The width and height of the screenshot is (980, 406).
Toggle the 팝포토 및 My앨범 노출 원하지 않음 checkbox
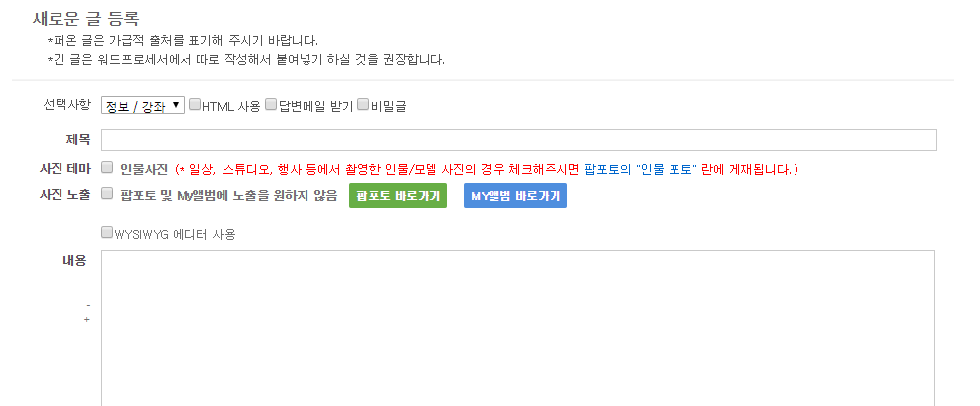107,193
